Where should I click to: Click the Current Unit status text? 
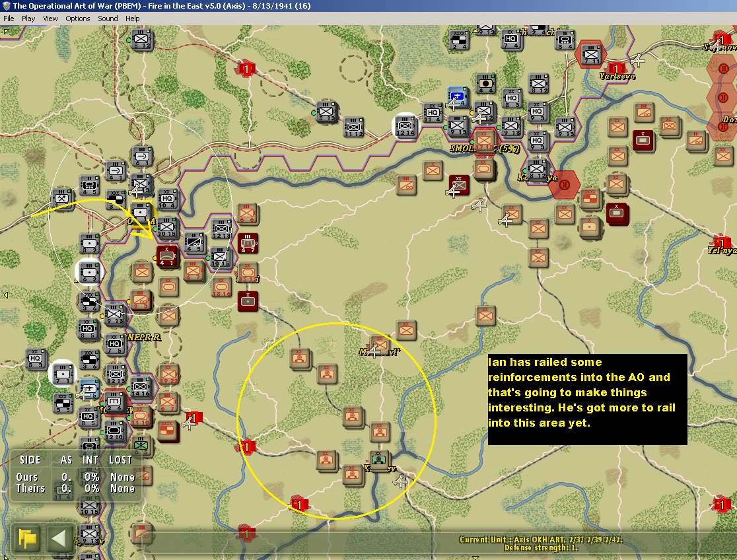(541, 540)
